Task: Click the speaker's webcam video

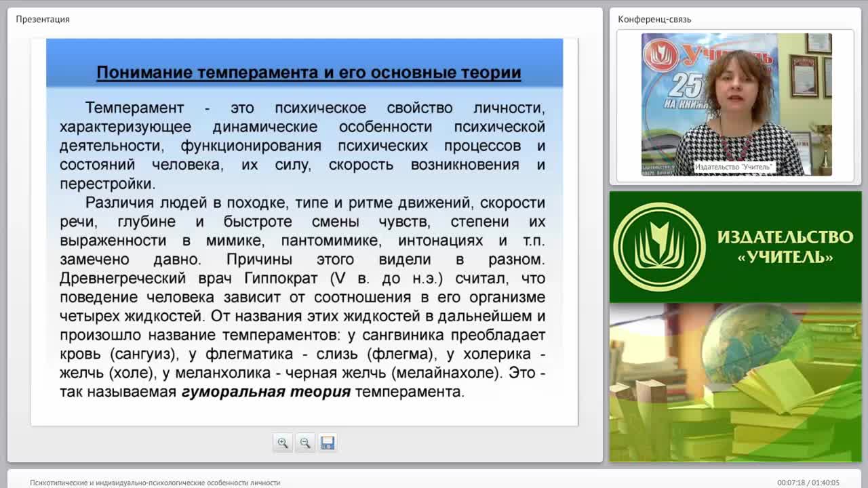Action: (x=736, y=104)
